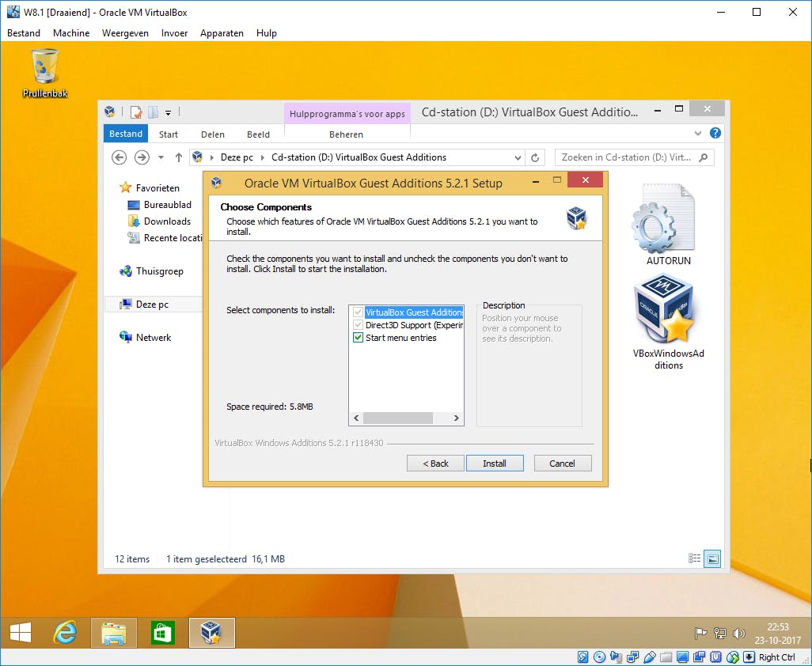Switch to Explorer Beeld ribbon tab
The height and width of the screenshot is (666, 812).
[x=258, y=134]
